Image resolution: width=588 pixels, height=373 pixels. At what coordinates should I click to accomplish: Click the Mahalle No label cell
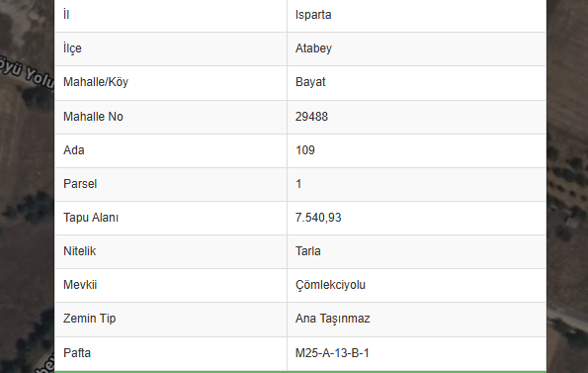(x=171, y=117)
